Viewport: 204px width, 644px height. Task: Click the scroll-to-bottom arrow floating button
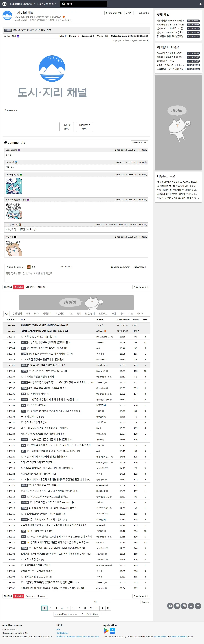(198, 606)
